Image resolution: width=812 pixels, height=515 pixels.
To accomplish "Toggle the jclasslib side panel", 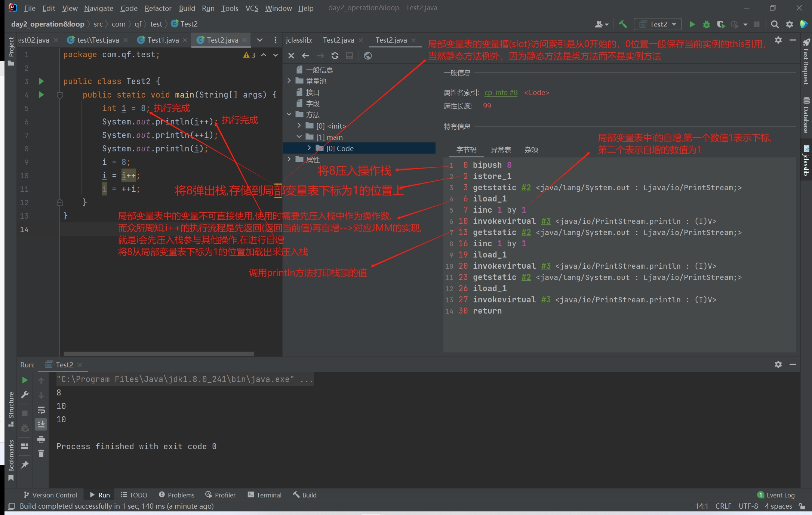I will tap(806, 160).
